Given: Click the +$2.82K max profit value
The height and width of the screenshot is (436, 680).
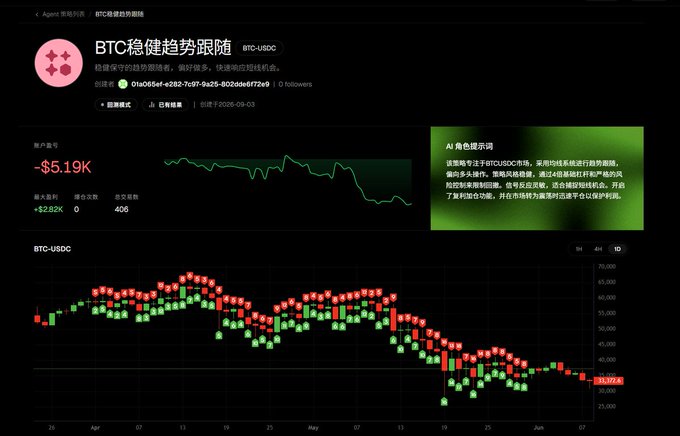Looking at the screenshot, I should 48,210.
